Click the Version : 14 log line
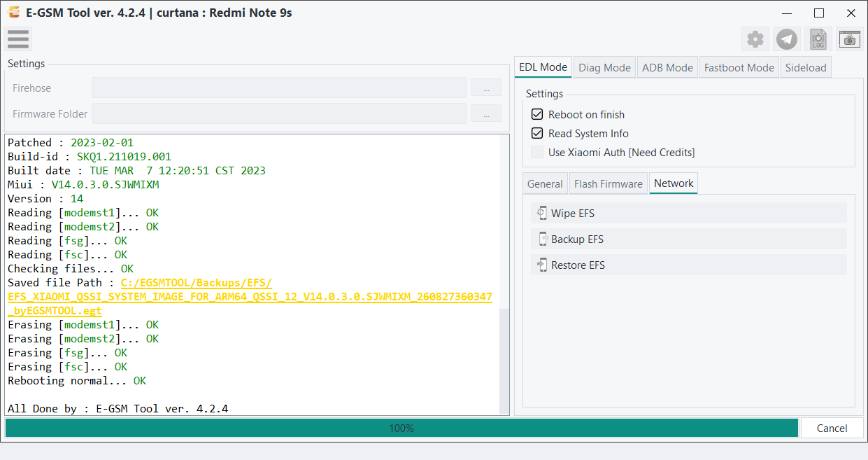Viewport: 868px width, 460px height. [x=45, y=199]
